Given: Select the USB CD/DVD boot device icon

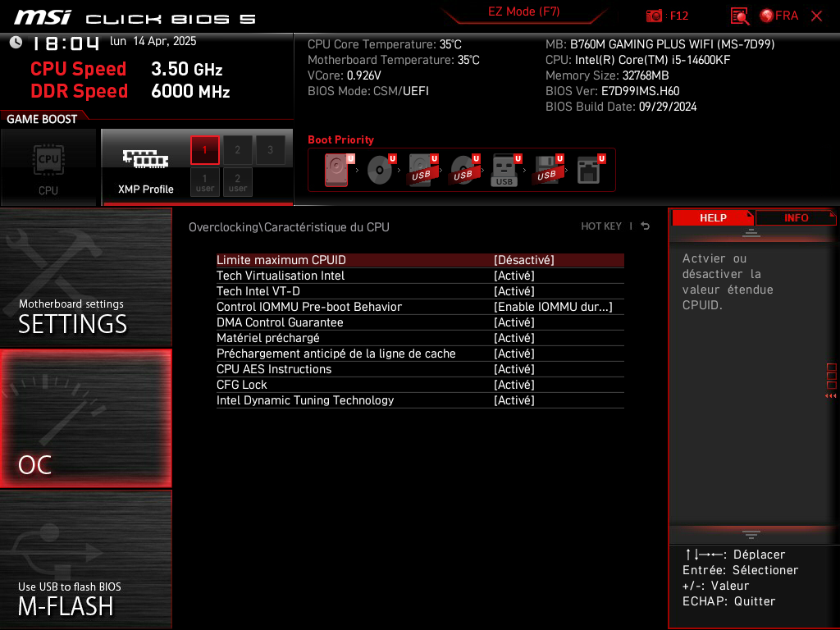Looking at the screenshot, I should 463,170.
